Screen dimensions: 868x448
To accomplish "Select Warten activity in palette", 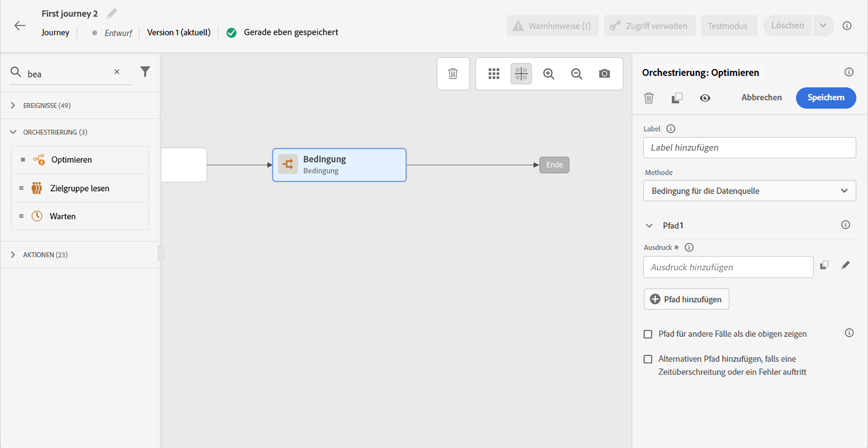I will [63, 216].
